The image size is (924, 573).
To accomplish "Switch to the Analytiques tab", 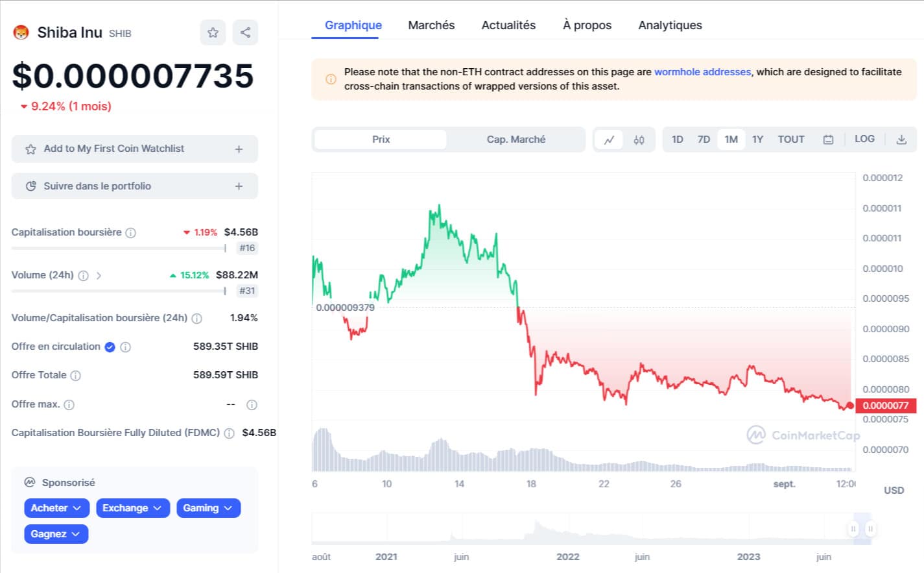I will pyautogui.click(x=670, y=25).
